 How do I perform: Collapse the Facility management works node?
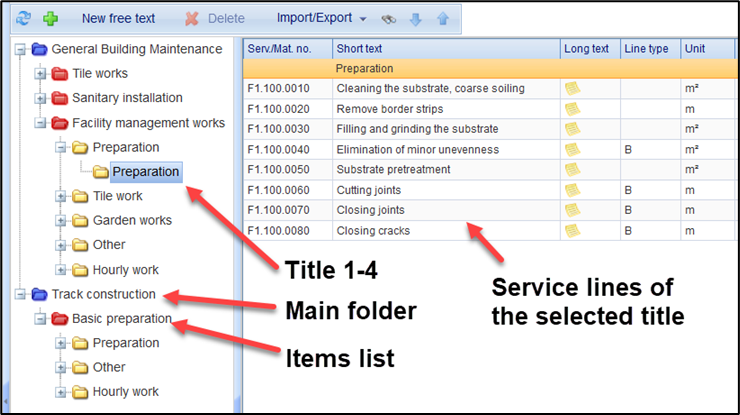coord(40,123)
